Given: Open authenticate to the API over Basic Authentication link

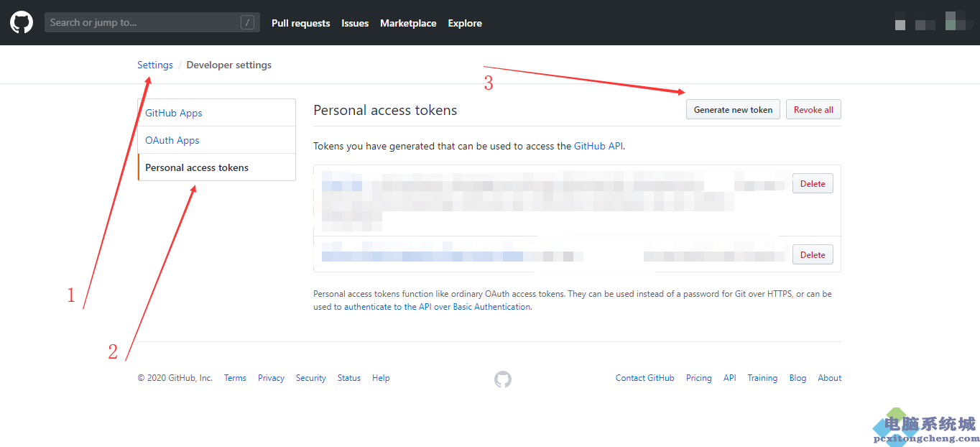Looking at the screenshot, I should tap(437, 307).
